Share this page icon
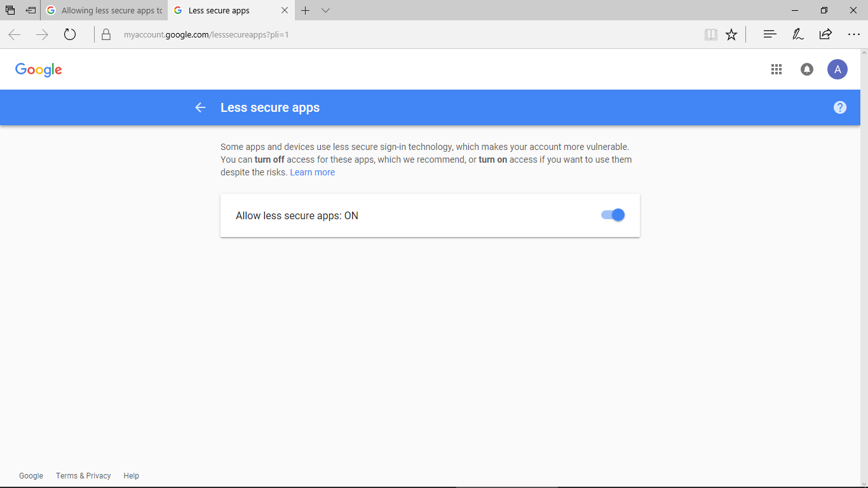 click(825, 34)
